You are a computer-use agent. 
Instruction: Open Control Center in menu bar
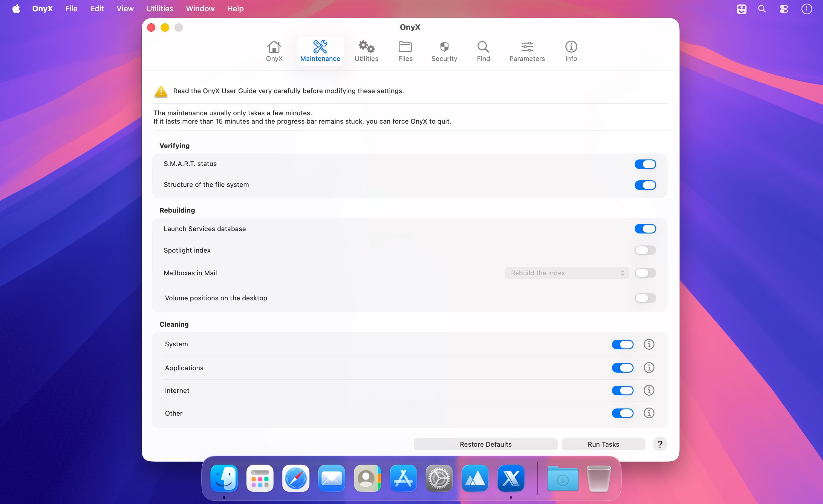(x=784, y=9)
